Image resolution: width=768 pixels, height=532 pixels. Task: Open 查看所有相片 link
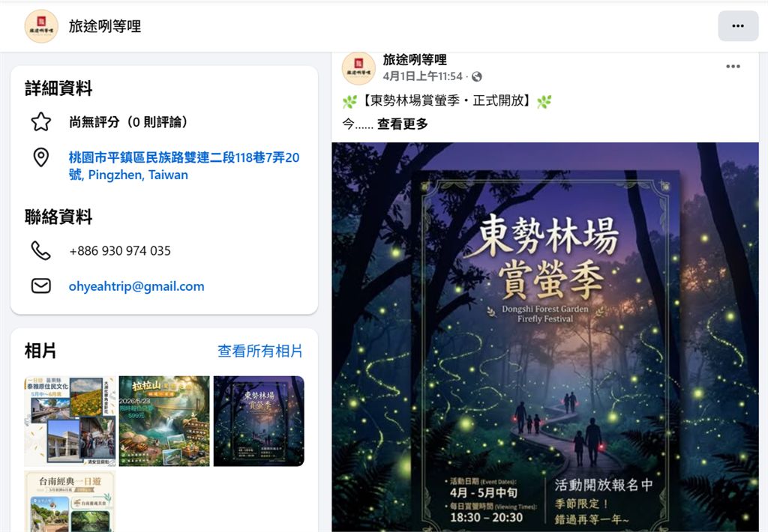pos(260,351)
